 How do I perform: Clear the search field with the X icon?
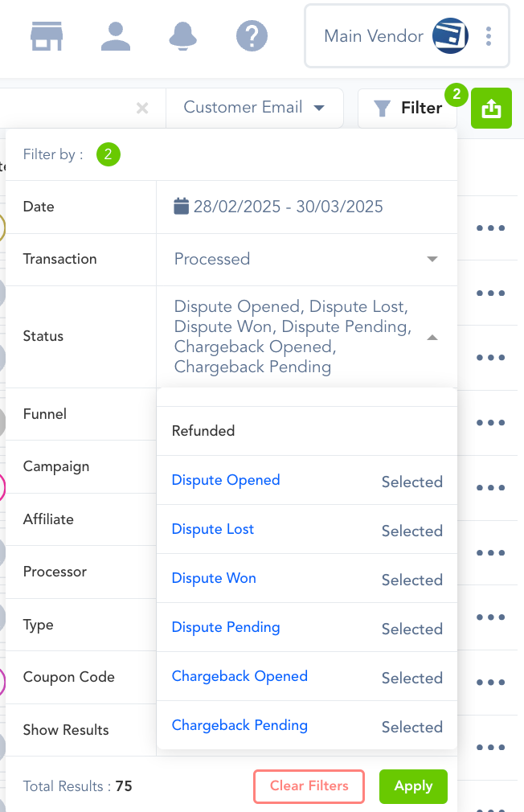point(142,108)
